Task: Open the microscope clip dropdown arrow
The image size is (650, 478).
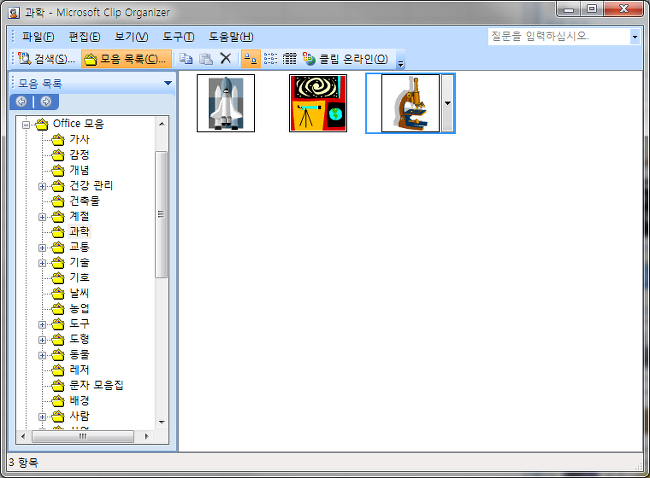Action: (x=448, y=103)
